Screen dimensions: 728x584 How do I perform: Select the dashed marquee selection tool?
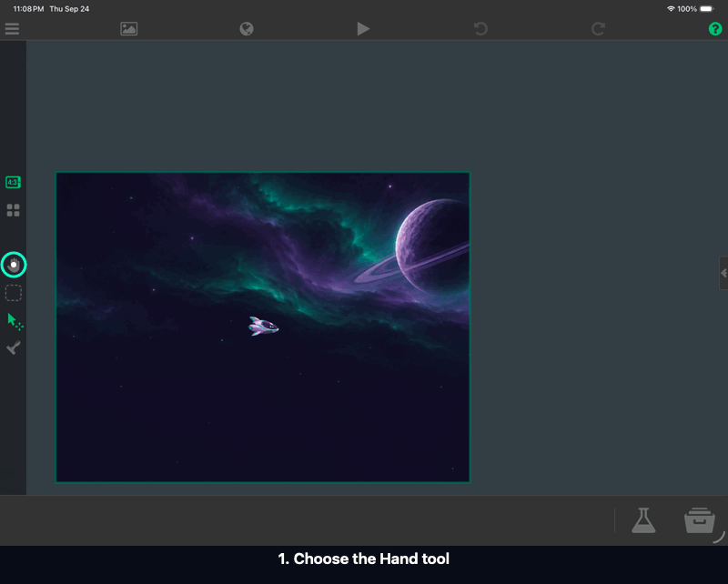[13, 293]
